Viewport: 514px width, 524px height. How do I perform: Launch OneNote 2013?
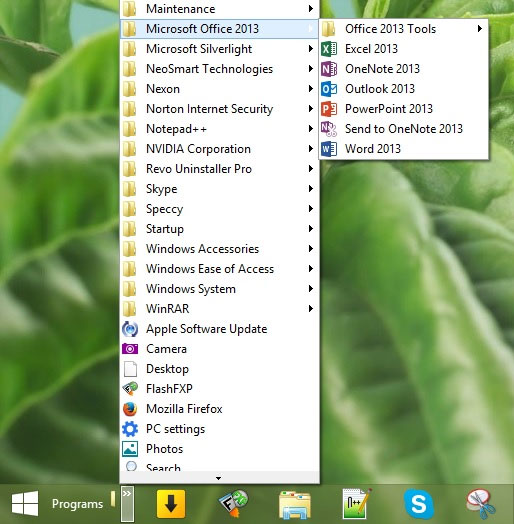[404, 69]
